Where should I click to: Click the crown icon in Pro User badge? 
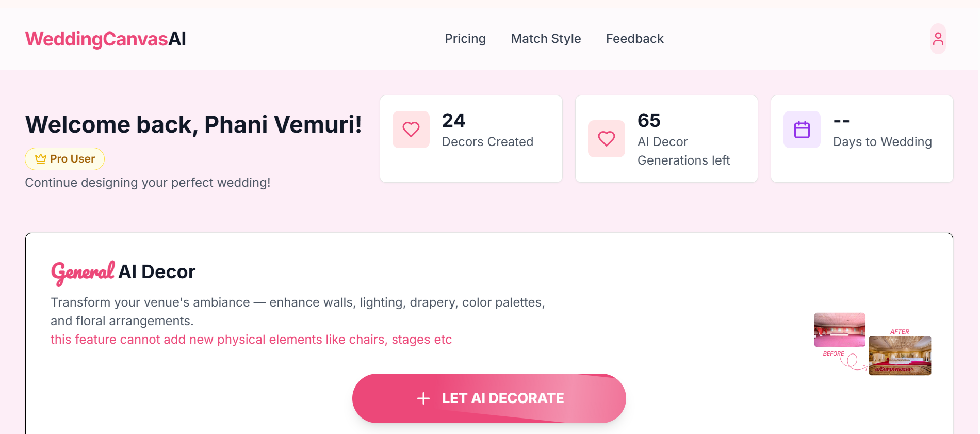(41, 159)
